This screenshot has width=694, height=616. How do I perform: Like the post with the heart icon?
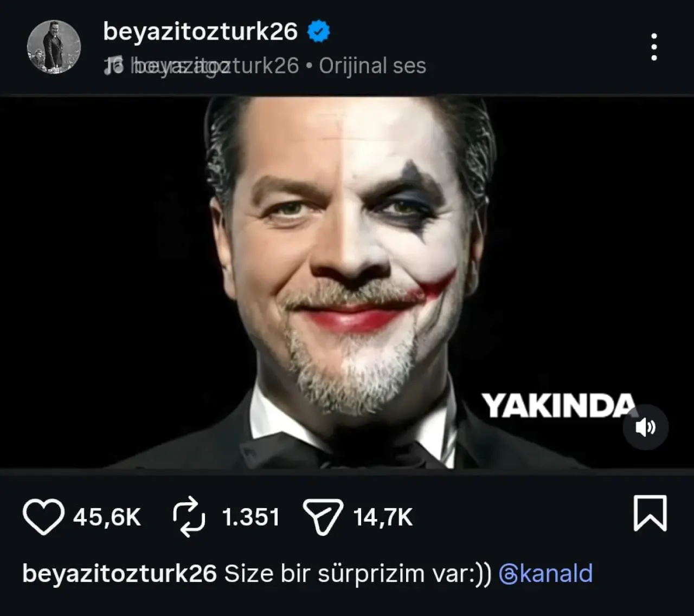43,516
